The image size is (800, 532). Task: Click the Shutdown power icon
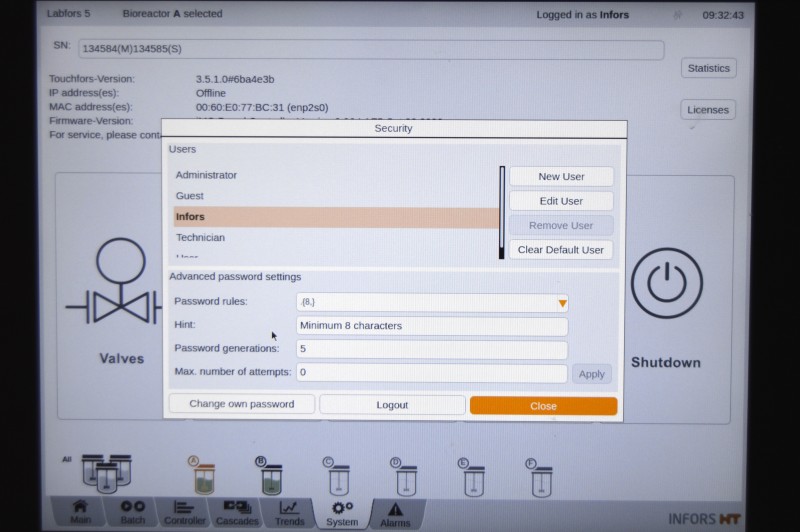click(x=666, y=283)
